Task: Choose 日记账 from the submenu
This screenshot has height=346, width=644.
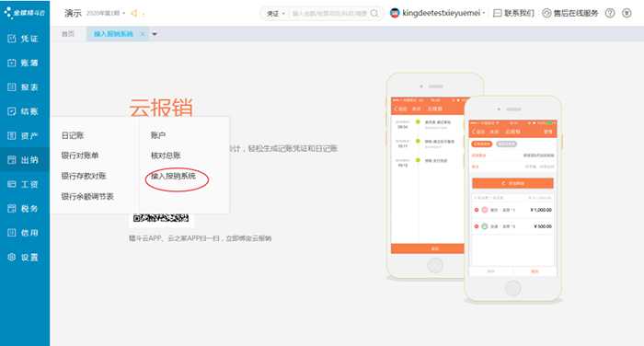Action: coord(73,135)
